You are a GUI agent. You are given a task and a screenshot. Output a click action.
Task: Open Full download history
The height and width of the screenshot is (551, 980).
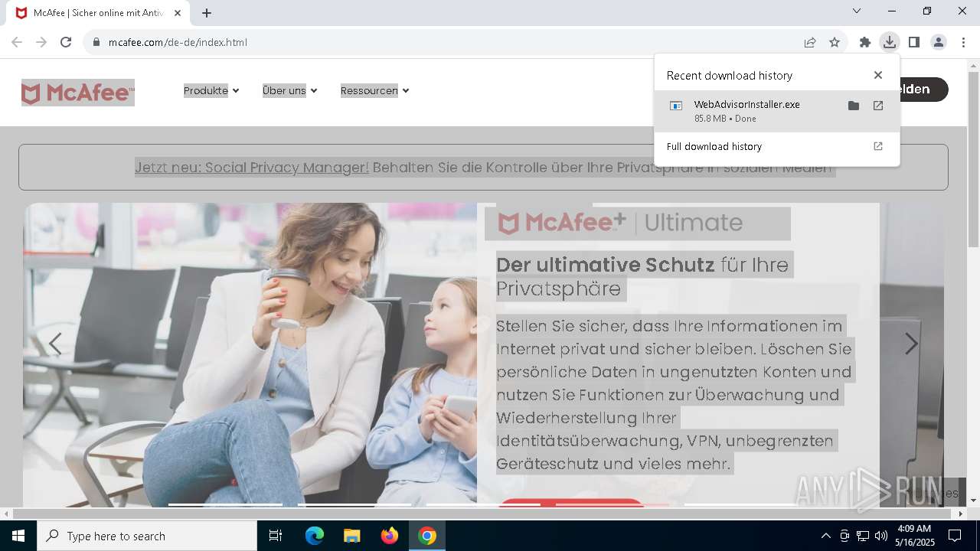714,146
